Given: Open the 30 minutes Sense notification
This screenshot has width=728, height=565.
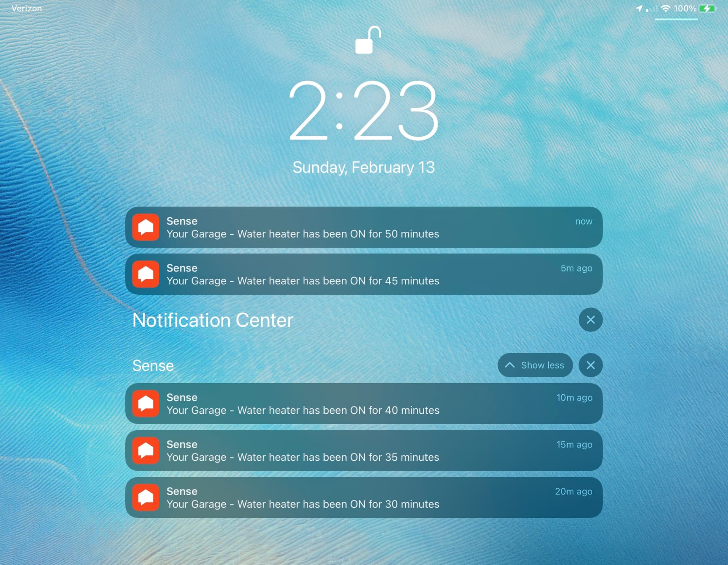Looking at the screenshot, I should 364,498.
